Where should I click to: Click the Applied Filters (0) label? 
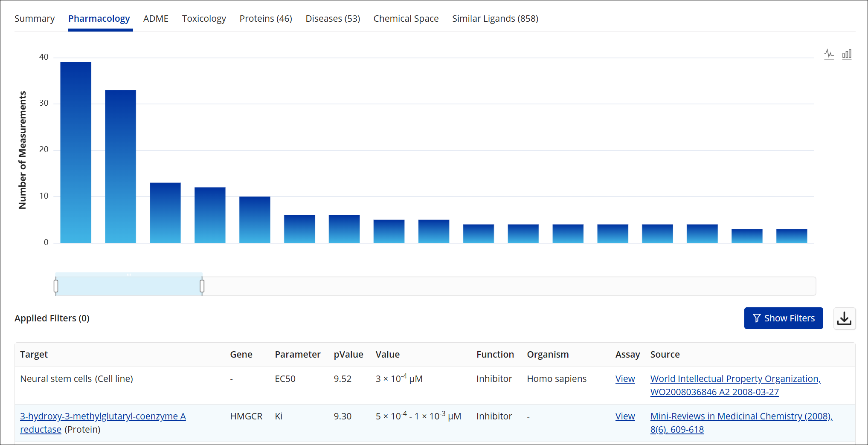tap(52, 318)
